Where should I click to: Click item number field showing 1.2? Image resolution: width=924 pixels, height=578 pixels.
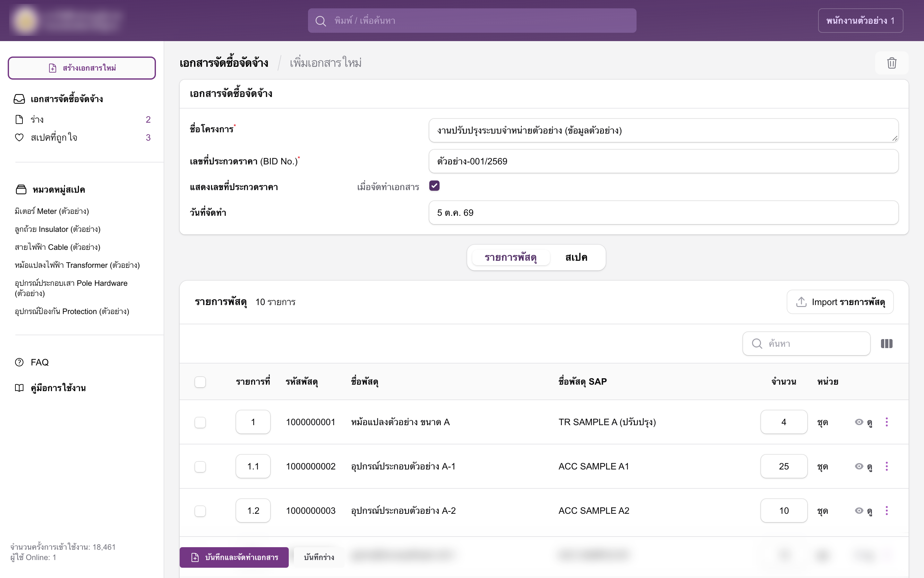[253, 511]
